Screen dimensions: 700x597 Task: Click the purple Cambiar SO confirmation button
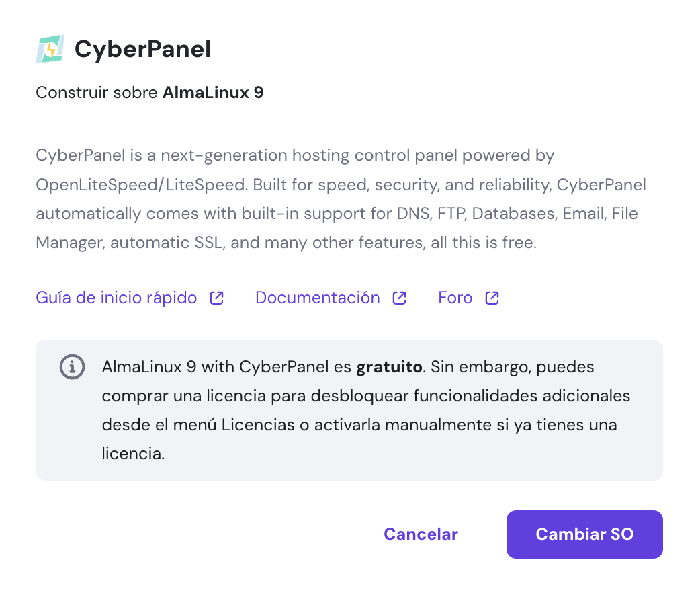pos(584,534)
